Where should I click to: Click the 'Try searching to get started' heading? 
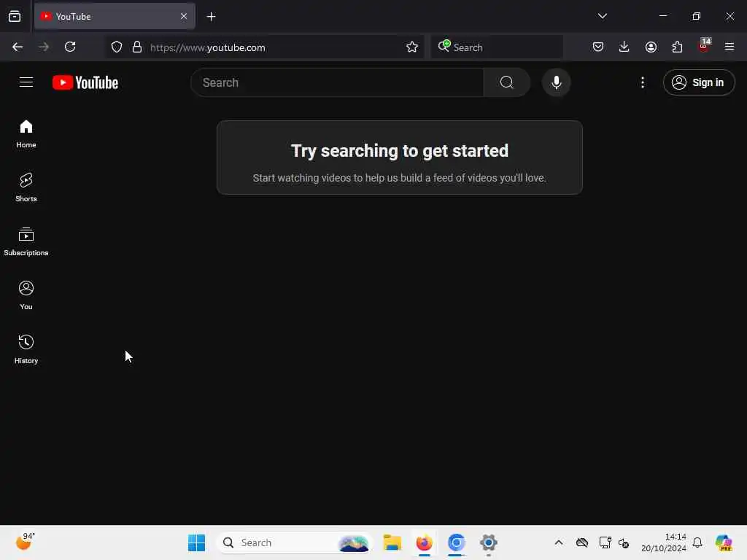(x=399, y=151)
